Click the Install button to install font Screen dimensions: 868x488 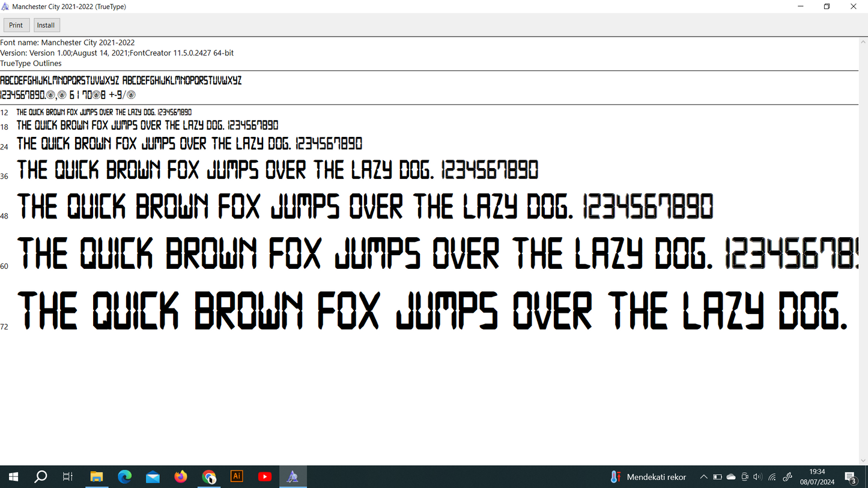point(46,25)
